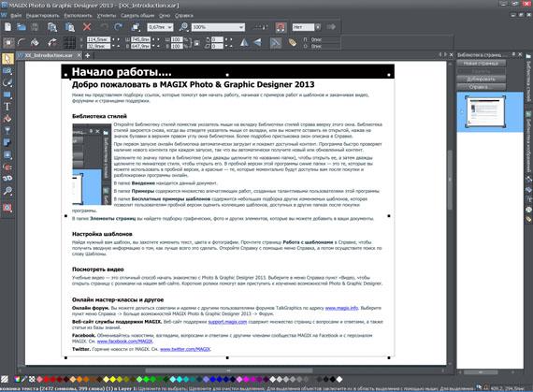The width and height of the screenshot is (533, 392).
Task: Open the Окно menu
Action: click(x=165, y=16)
